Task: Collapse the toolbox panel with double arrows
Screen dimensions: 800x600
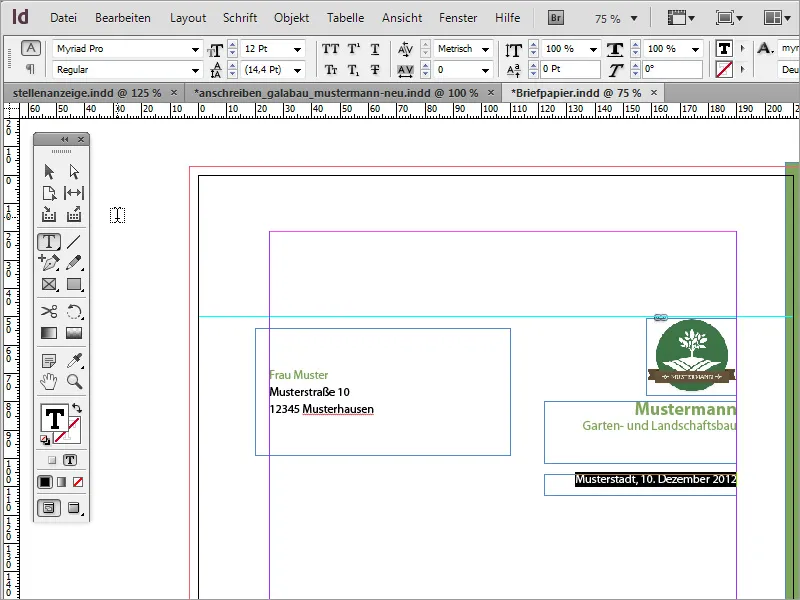Action: coord(64,139)
